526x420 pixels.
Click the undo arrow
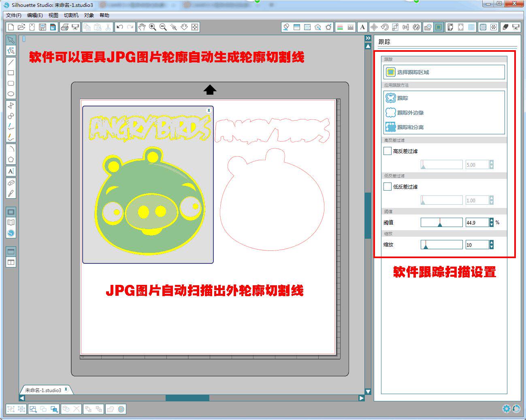pos(120,27)
